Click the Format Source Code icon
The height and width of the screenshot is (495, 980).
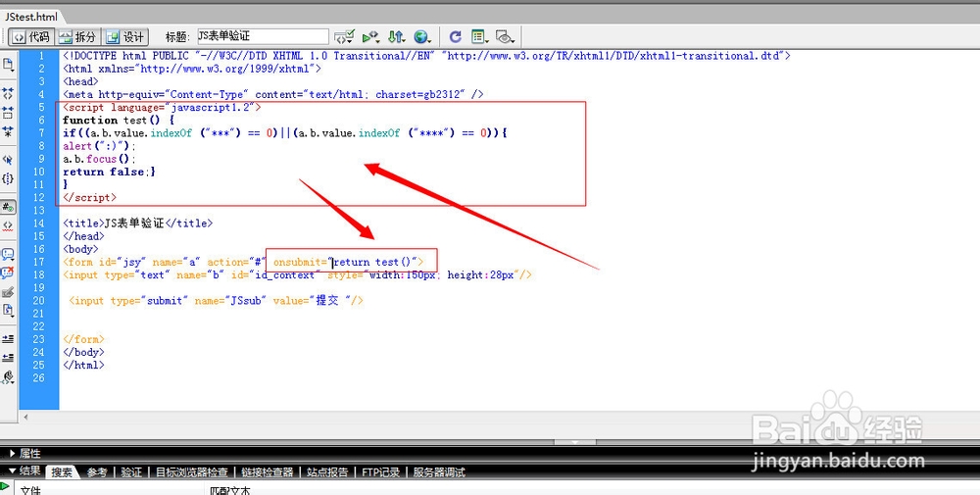(x=8, y=376)
